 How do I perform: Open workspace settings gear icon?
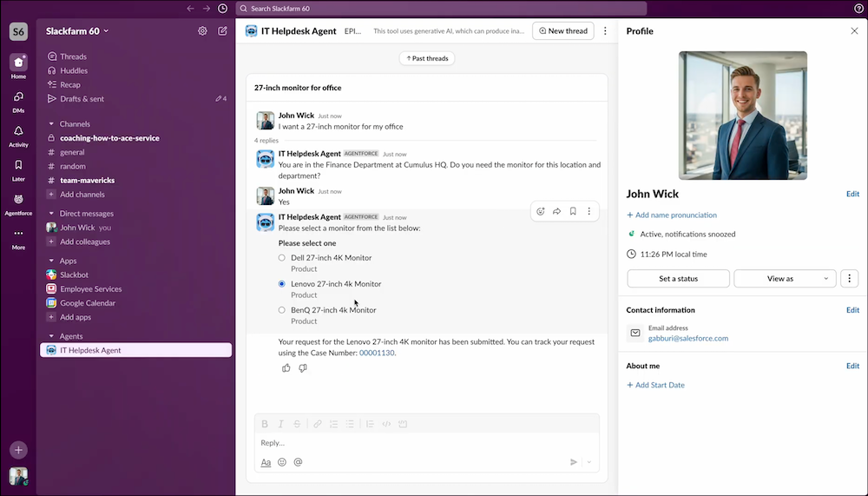(202, 31)
